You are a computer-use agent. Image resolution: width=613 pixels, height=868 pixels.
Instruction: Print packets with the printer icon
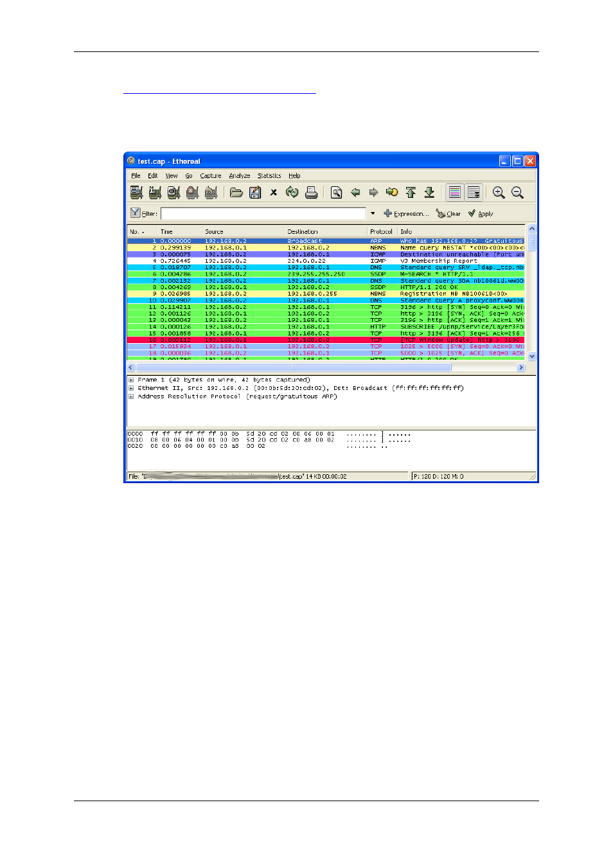point(312,192)
